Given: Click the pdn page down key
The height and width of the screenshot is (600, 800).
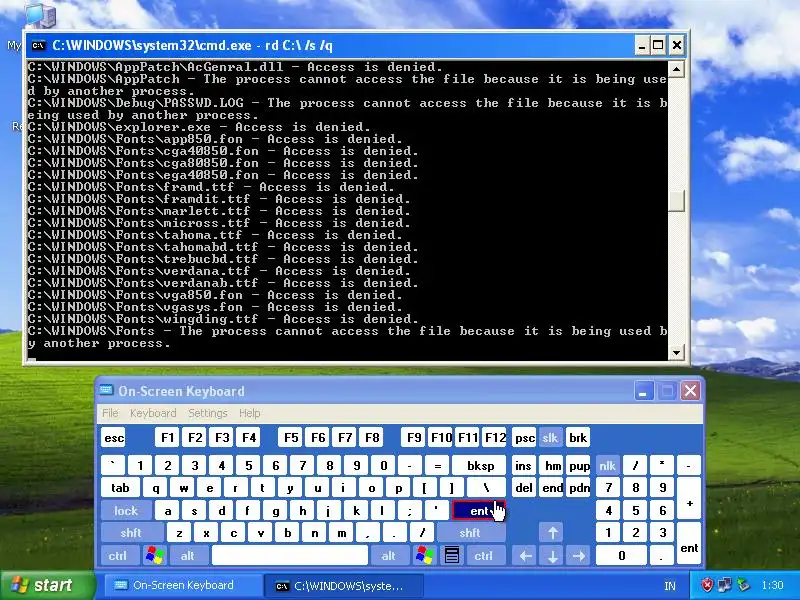Looking at the screenshot, I should (x=579, y=488).
